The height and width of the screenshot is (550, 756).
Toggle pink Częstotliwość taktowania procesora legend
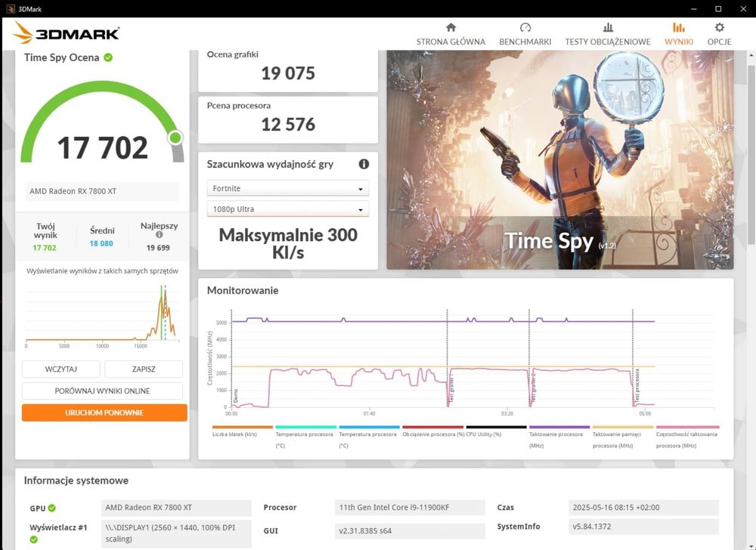687,437
